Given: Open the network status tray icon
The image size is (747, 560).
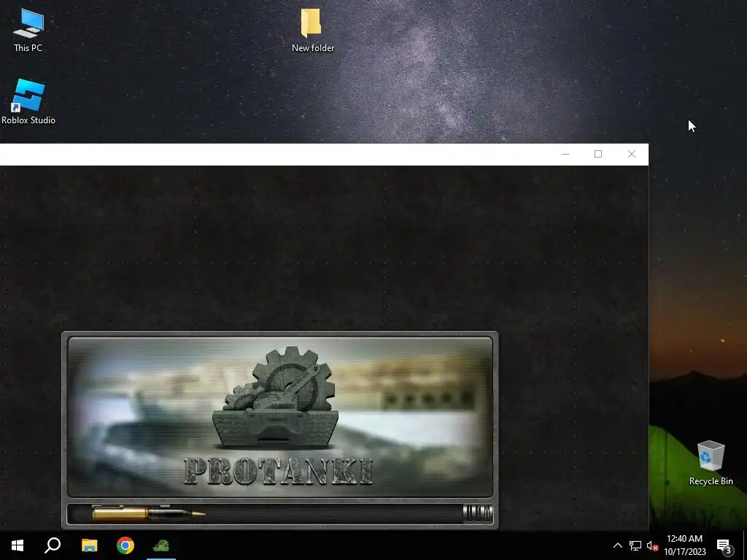Looking at the screenshot, I should (x=635, y=545).
